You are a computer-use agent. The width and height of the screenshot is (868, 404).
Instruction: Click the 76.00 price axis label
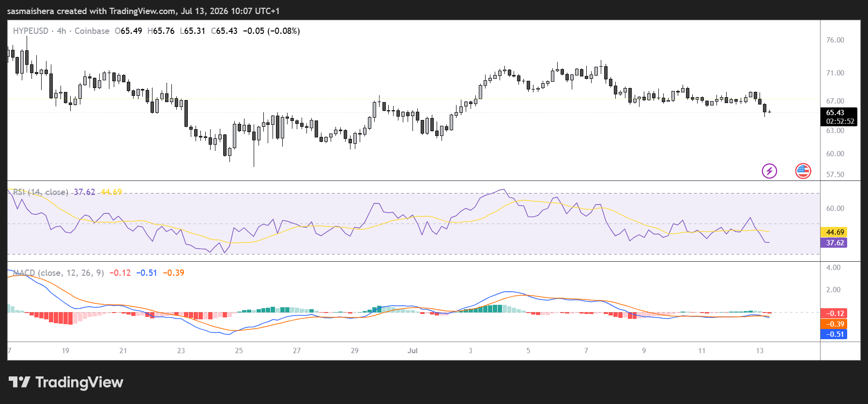coord(835,40)
